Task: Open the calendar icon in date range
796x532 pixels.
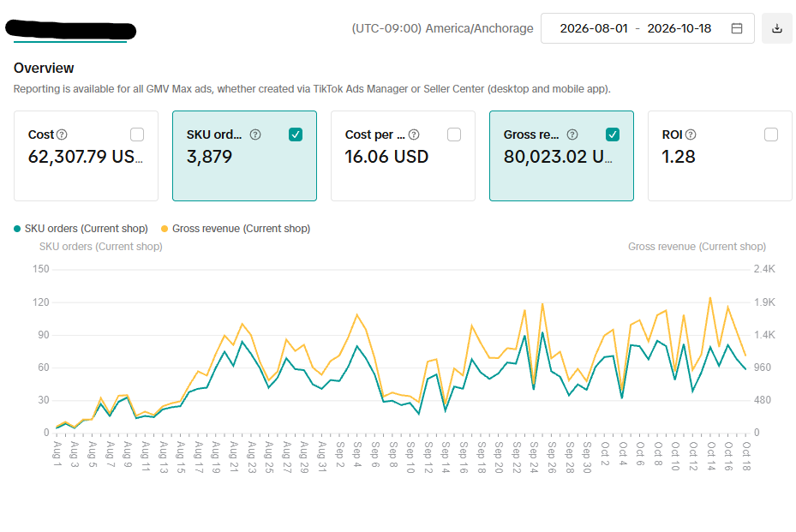Action: 737,28
